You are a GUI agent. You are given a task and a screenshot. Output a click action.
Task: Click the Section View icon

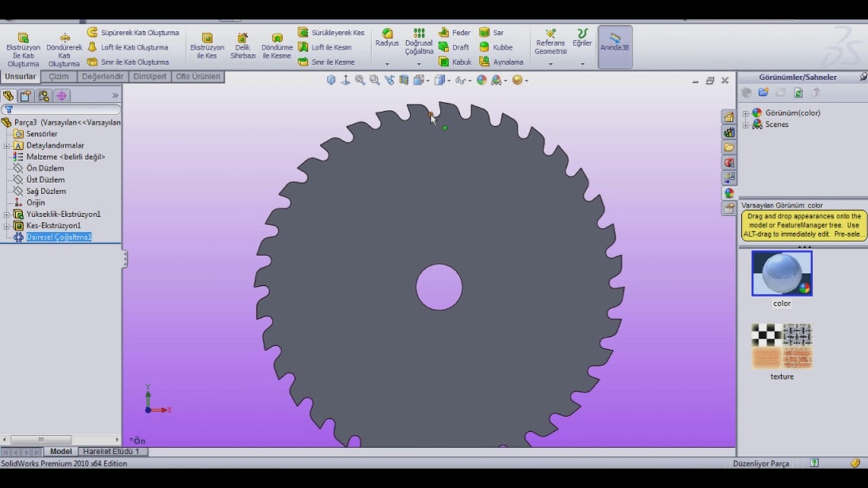click(404, 80)
